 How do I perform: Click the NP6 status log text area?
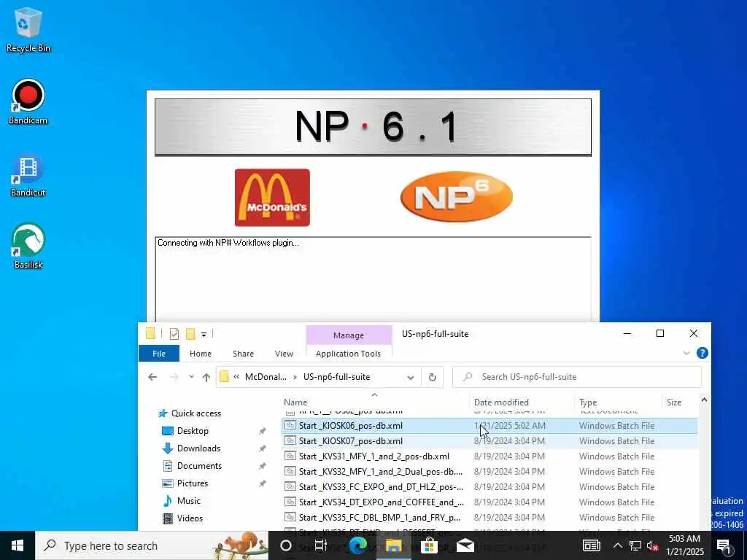373,279
